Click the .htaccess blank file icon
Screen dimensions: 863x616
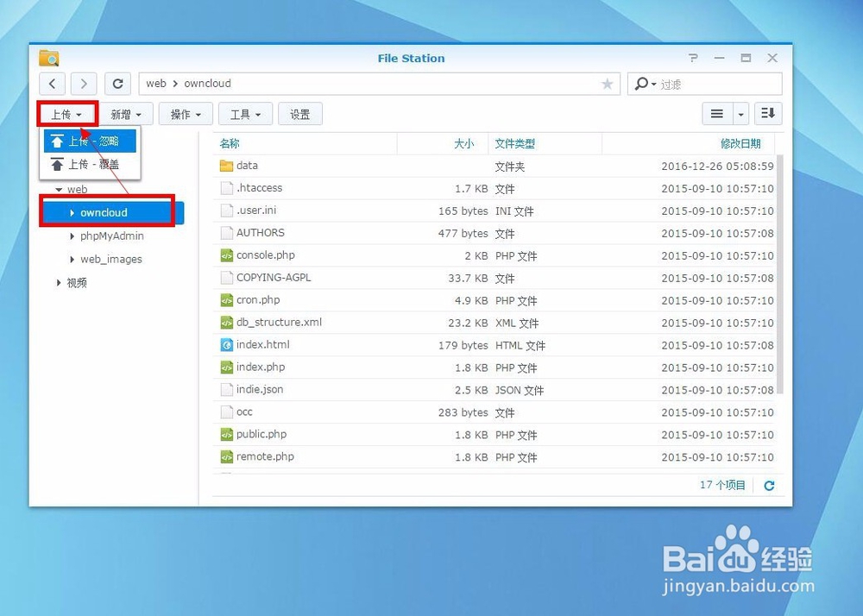click(226, 188)
